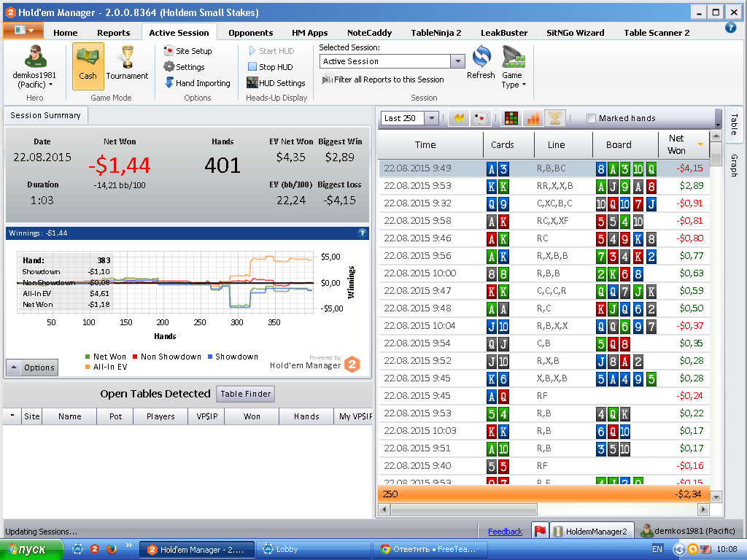The image size is (747, 560).
Task: Open the hands toolbar overflow arrow
Action: [x=719, y=119]
